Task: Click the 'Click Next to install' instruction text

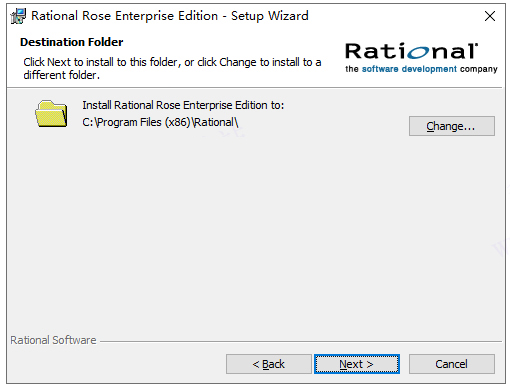Action: point(172,68)
